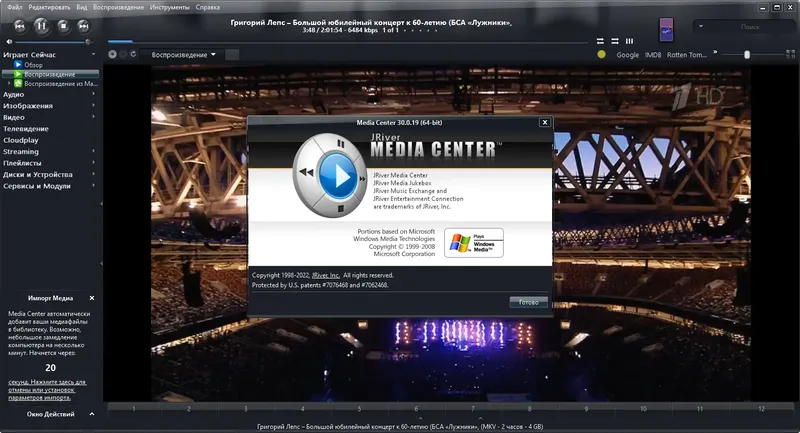Click the status bar file info text
The width and height of the screenshot is (800, 433).
399,426
